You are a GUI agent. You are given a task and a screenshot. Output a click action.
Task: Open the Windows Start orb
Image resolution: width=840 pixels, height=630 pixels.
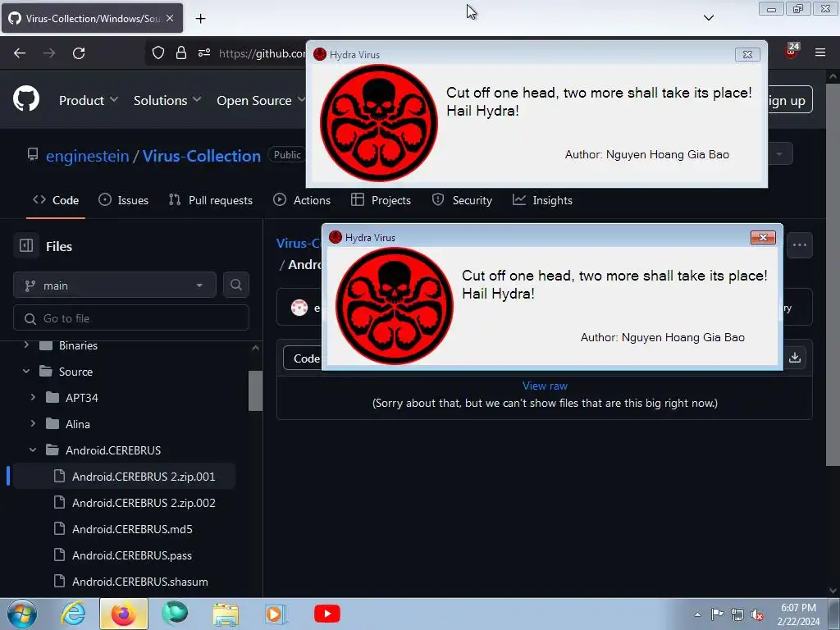(x=22, y=614)
